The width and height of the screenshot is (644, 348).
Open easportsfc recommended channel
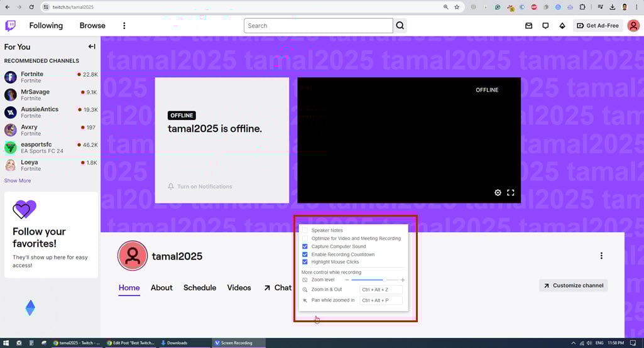(x=50, y=148)
